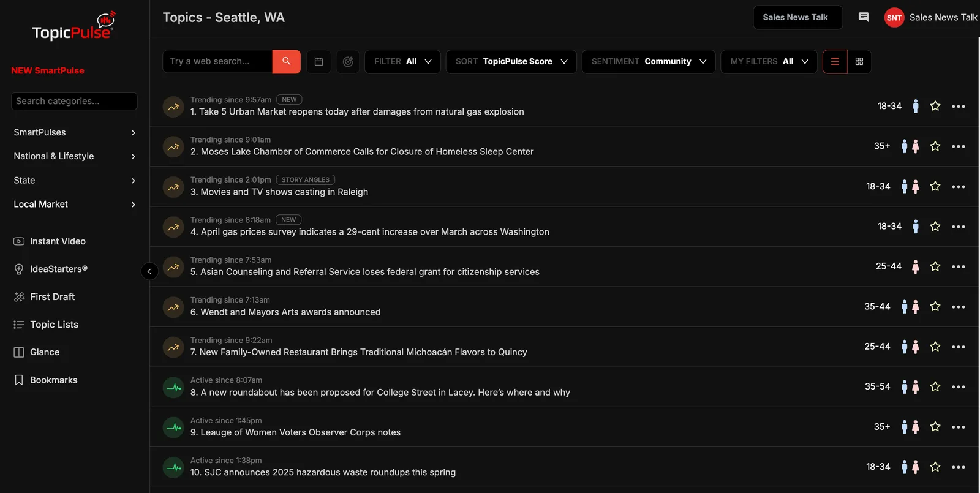Star the Wendt and Mayors Arts awards topic
Screen dimensions: 980x493
[935, 307]
